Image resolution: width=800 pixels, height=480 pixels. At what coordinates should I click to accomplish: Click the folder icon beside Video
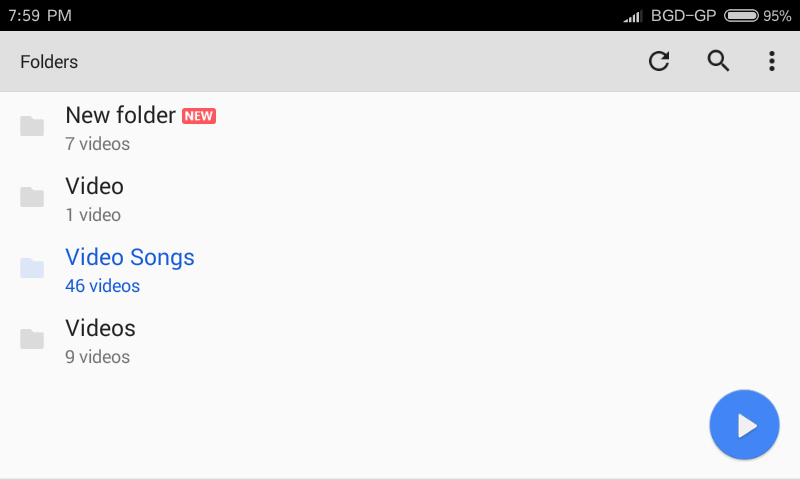[32, 197]
